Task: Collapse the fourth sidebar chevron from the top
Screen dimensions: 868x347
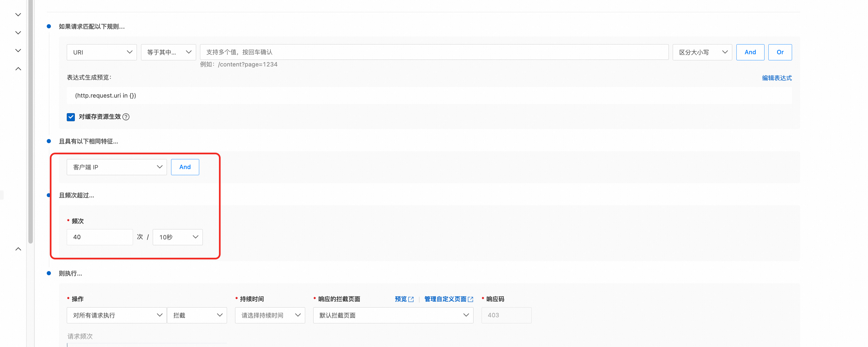Action: [x=18, y=69]
